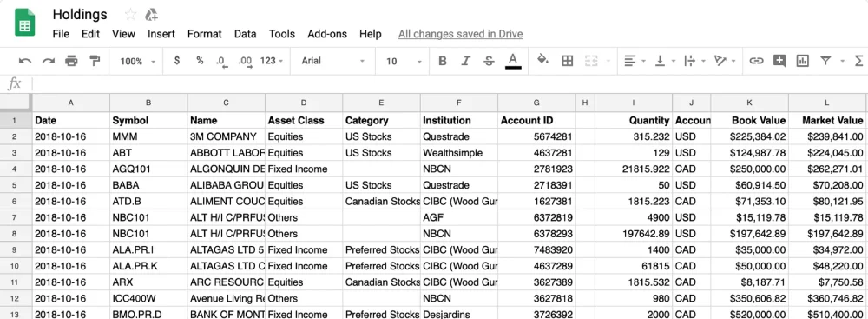
Task: Click the Holdings document title
Action: [x=80, y=15]
